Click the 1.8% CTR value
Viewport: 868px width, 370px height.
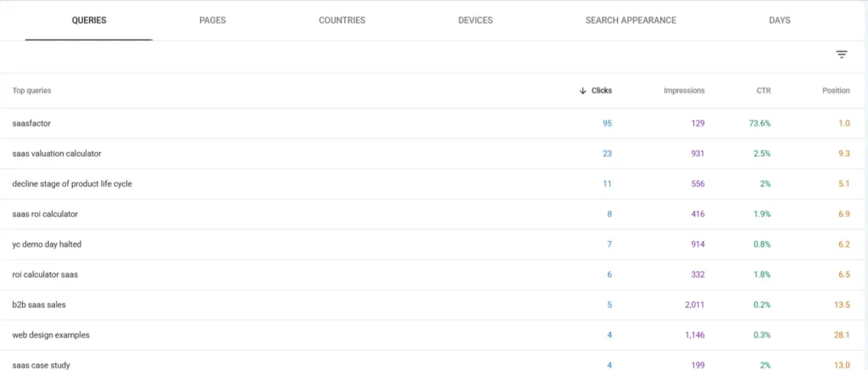click(x=762, y=274)
